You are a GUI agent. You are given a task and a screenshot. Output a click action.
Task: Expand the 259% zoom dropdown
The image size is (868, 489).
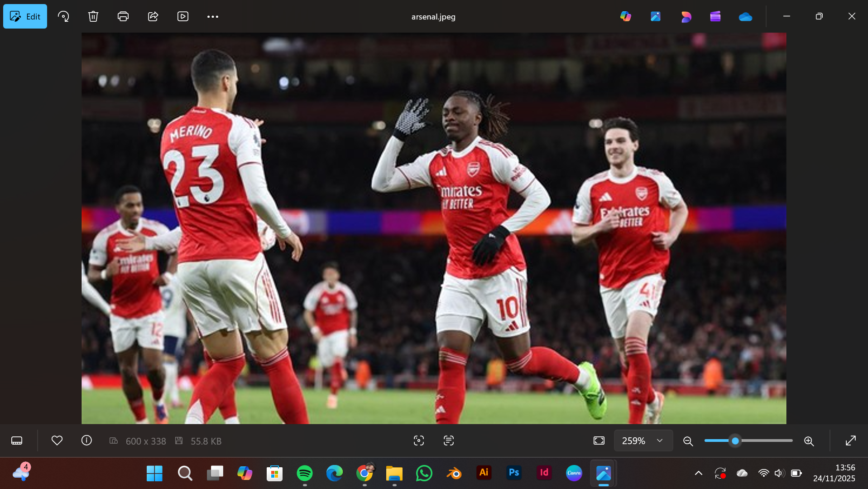tap(643, 441)
